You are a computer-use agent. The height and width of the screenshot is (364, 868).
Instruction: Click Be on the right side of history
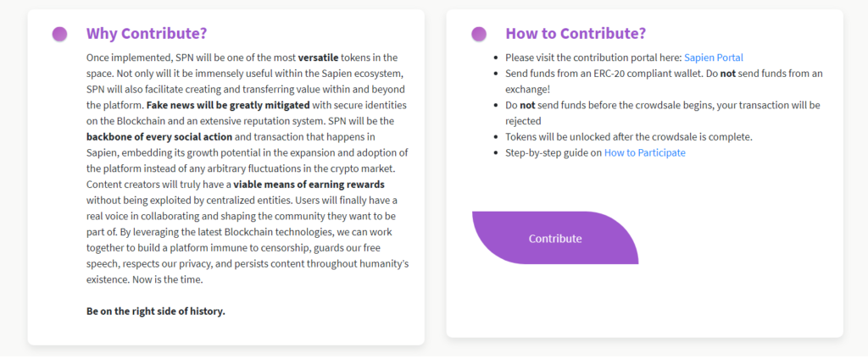156,311
